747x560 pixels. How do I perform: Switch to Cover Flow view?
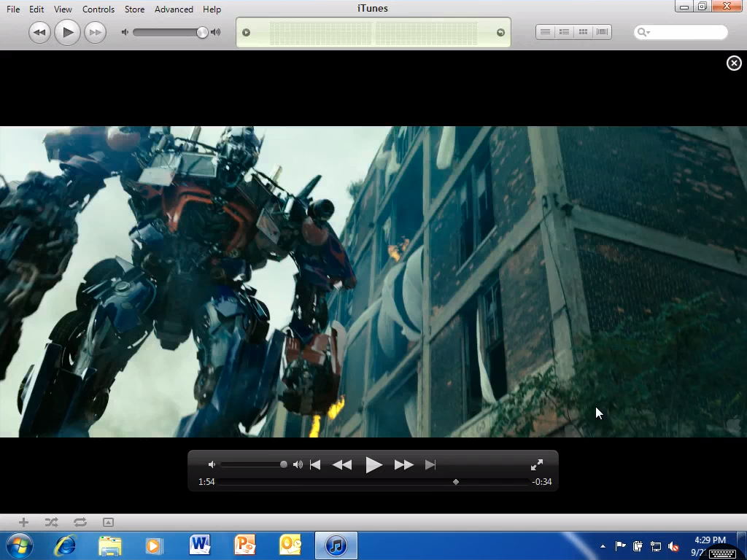(x=602, y=32)
